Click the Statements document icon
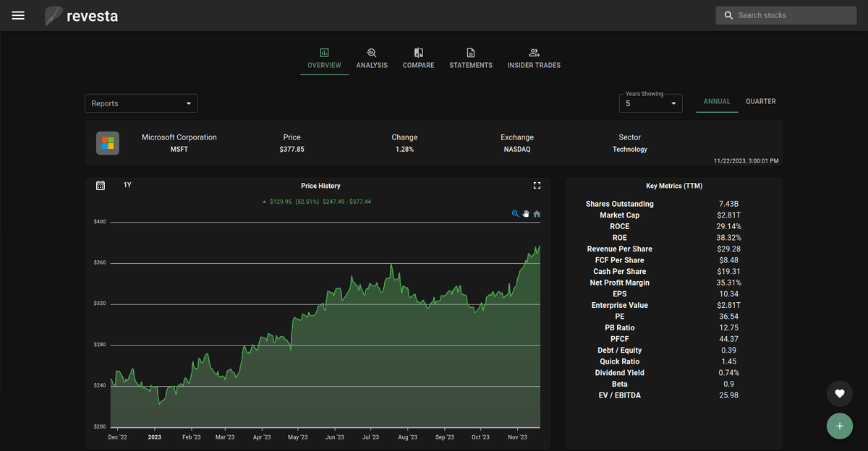The height and width of the screenshot is (451, 868). (471, 53)
